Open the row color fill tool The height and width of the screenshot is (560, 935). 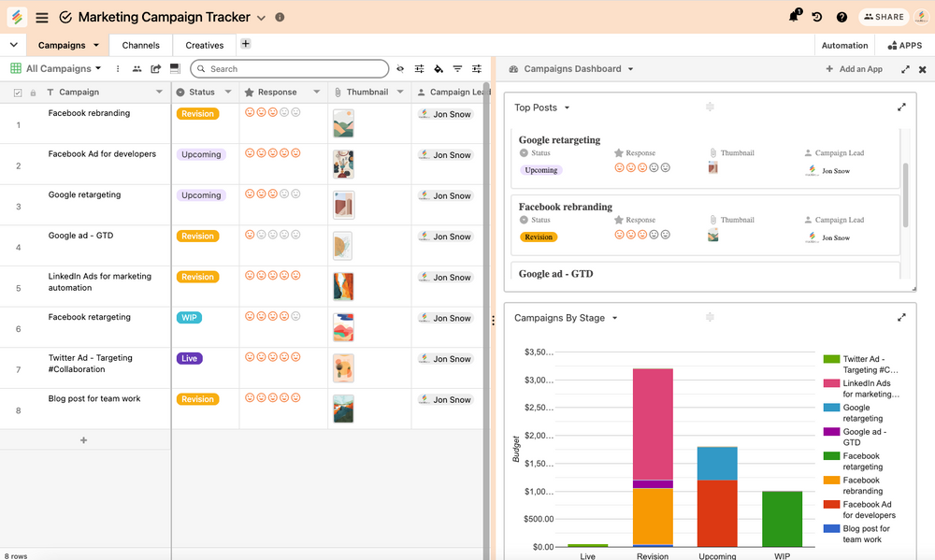coord(439,69)
